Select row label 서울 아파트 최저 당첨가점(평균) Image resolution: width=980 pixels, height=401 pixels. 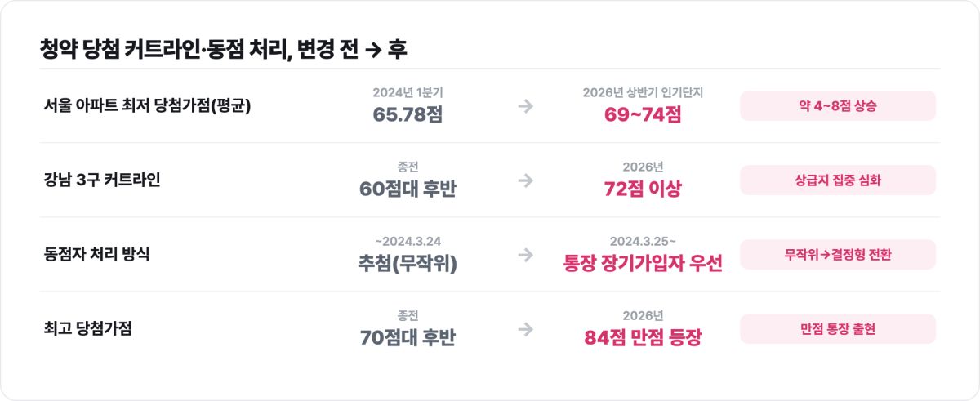[148, 106]
